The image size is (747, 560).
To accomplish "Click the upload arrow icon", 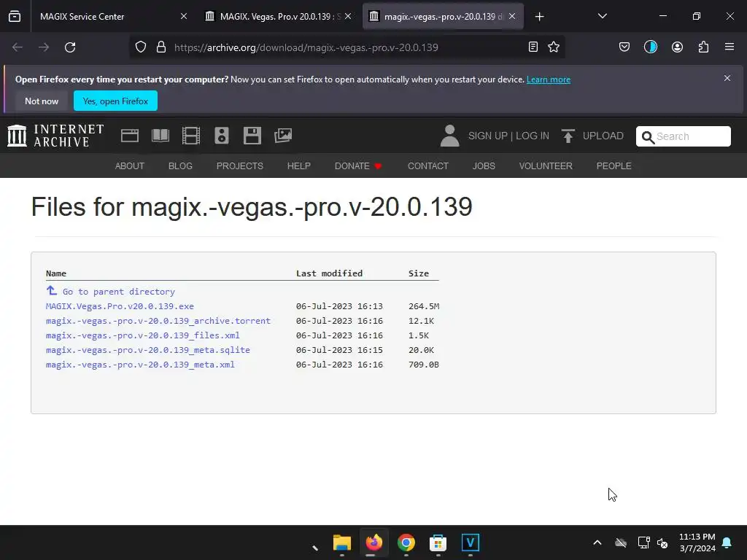I will pos(568,136).
